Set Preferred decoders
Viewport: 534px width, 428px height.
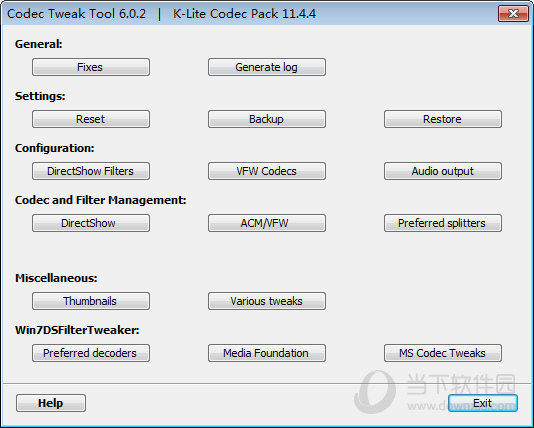91,353
